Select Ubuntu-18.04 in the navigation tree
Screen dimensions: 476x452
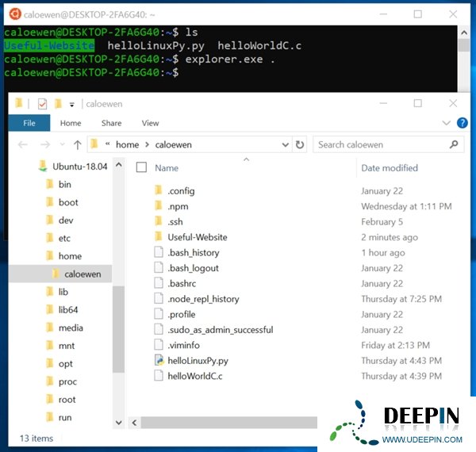[x=80, y=167]
